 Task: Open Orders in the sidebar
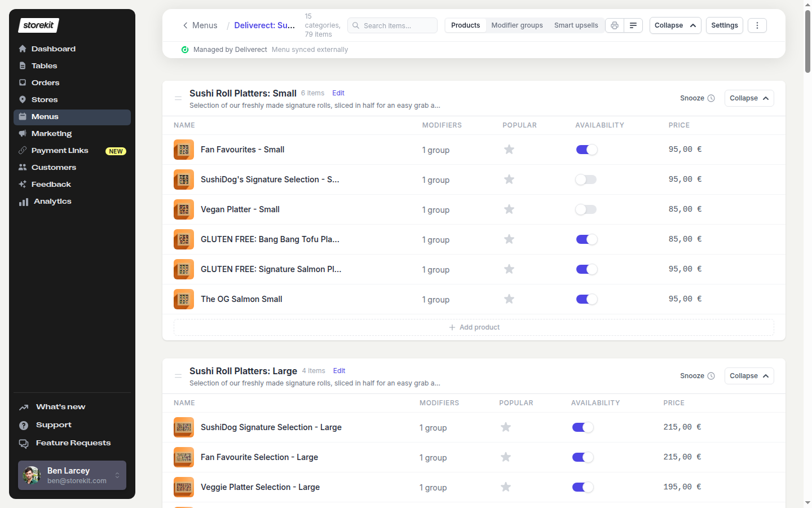click(x=72, y=82)
